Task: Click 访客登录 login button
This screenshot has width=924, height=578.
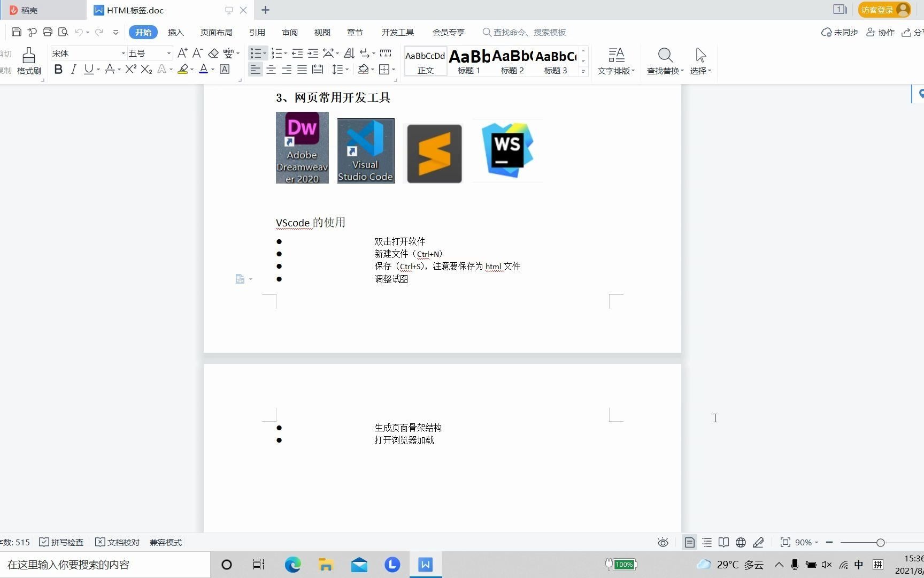Action: (884, 10)
